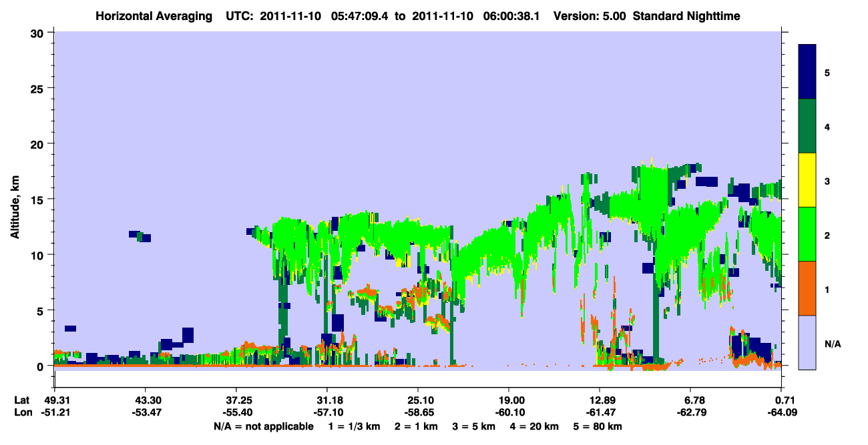The height and width of the screenshot is (445, 868).
Task: Click the colorbar 'N/A' label
Action: coord(832,344)
